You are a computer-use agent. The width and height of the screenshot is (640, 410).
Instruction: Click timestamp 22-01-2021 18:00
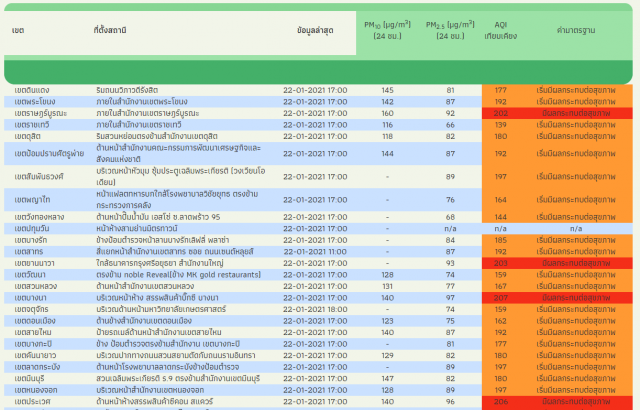(315, 309)
